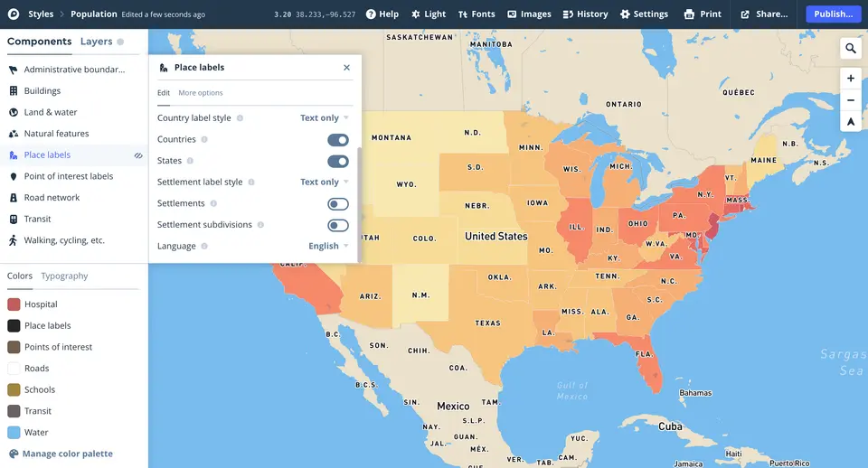Open the Share dialog

(764, 14)
